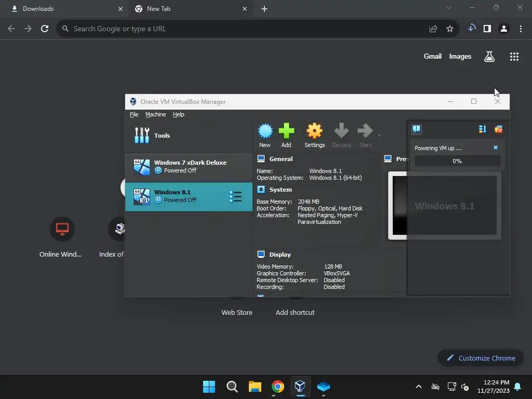
Task: Click the Chrome back arrow
Action: click(11, 29)
